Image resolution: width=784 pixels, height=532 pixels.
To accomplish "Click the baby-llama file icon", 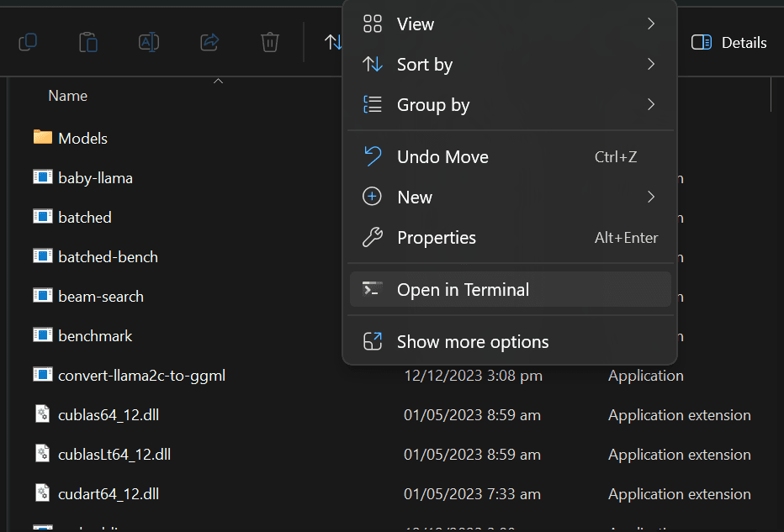I will tap(43, 176).
